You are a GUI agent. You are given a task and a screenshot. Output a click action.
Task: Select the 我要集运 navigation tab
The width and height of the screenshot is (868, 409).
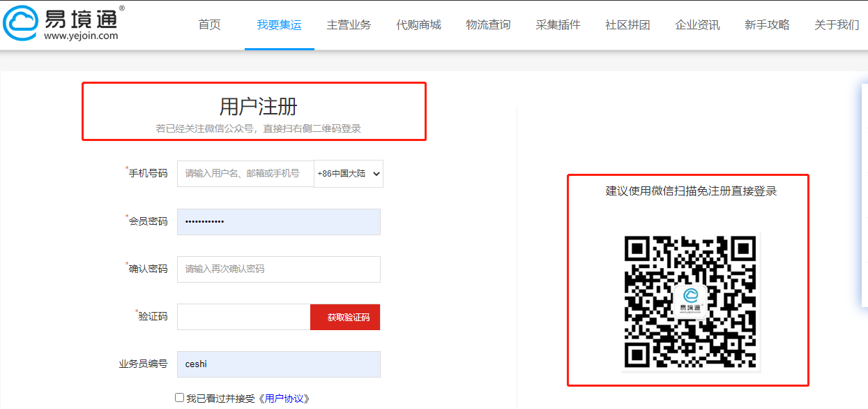279,24
